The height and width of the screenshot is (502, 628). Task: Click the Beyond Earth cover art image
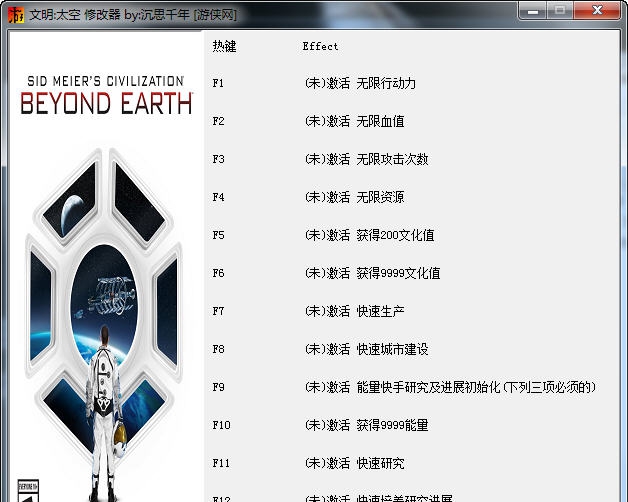click(106, 266)
